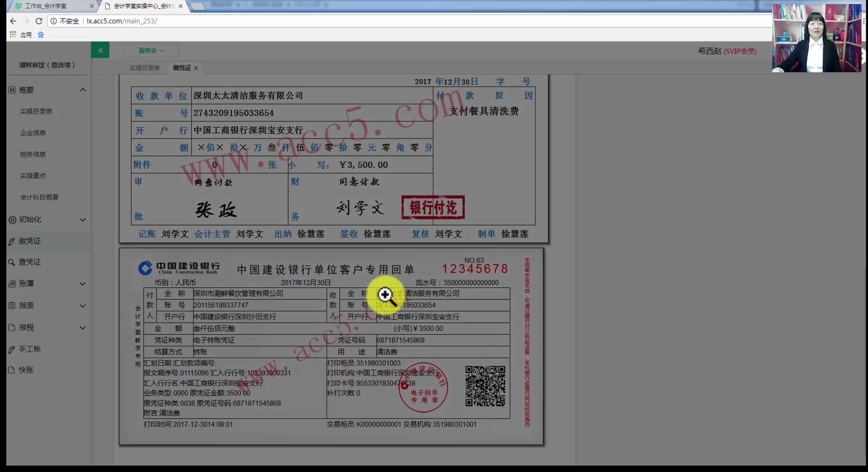This screenshot has height=472, width=868.
Task: Click the 手工帐 pen icon in sidebar
Action: click(12, 349)
